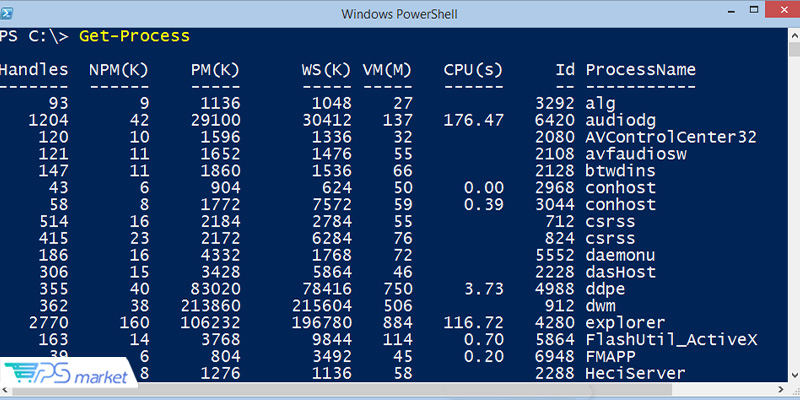Click the CPU(s) column header

coord(474,70)
